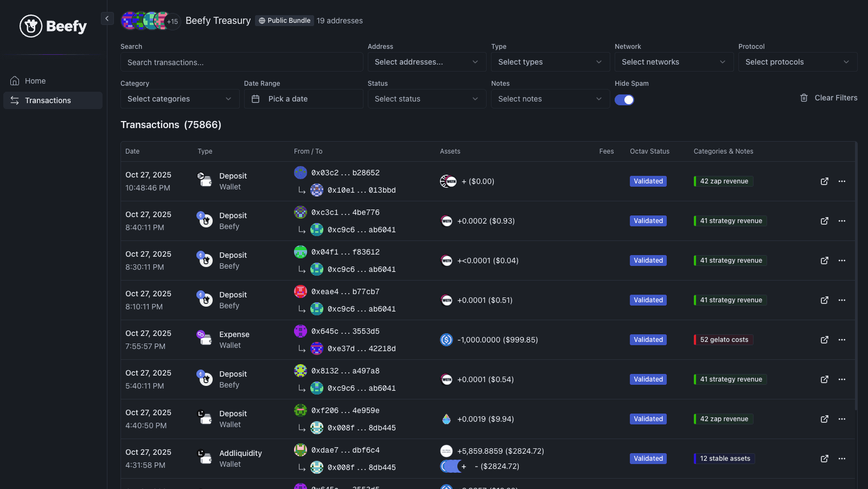Open the Select networks dropdown
Screen dimensions: 868x489
tap(673, 62)
